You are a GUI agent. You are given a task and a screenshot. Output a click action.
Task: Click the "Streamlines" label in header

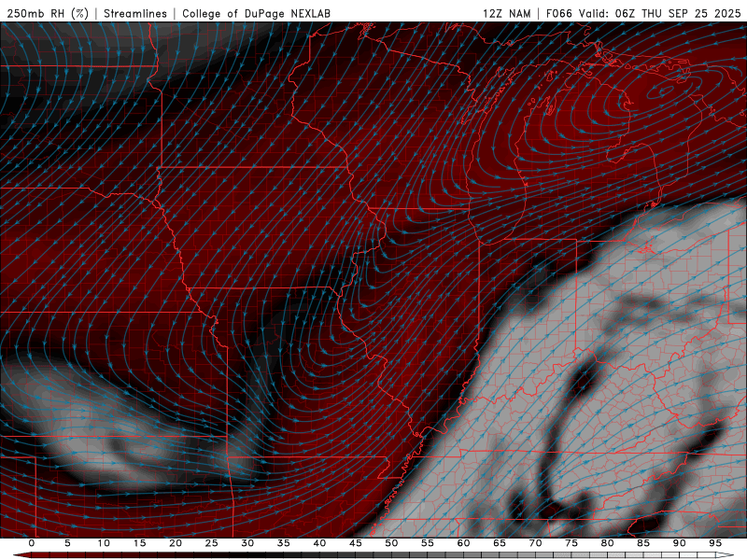coord(135,13)
